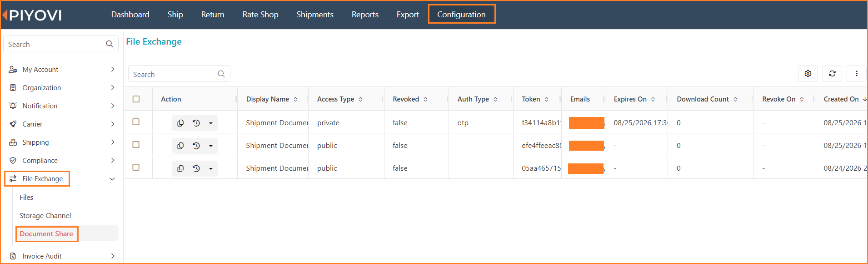868x264 pixels.
Task: Expand the Invoice Audit chevron
Action: pyautogui.click(x=113, y=256)
